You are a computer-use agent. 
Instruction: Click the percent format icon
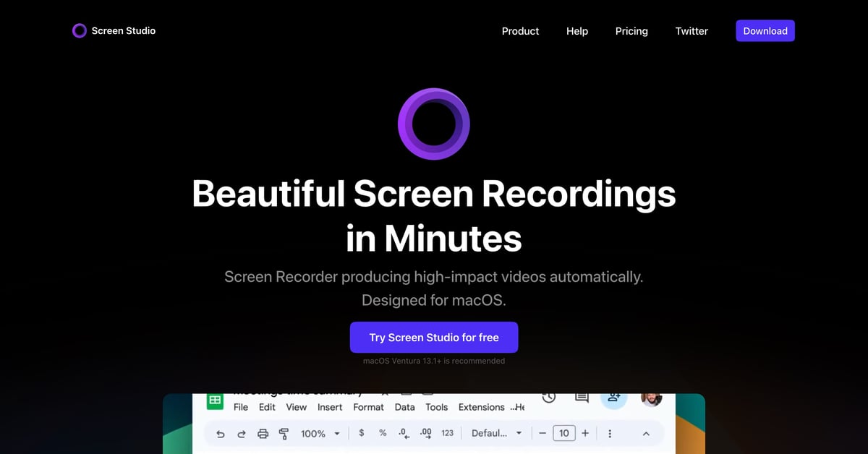383,433
